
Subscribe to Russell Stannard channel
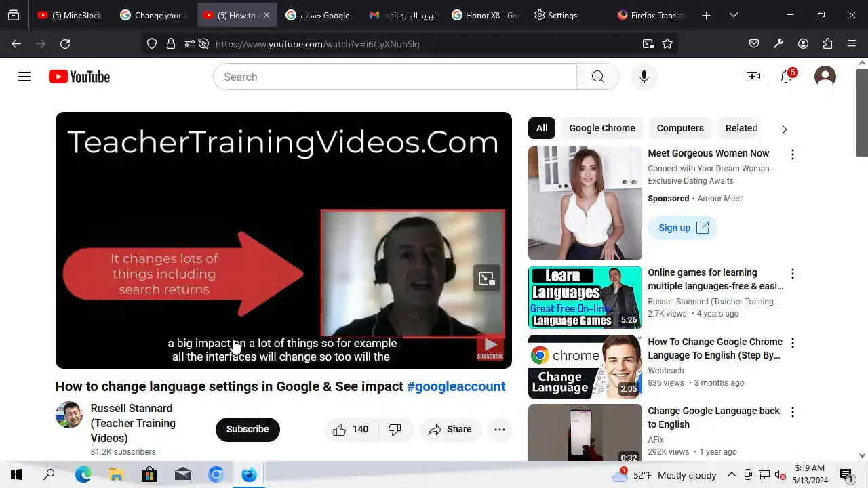click(248, 429)
